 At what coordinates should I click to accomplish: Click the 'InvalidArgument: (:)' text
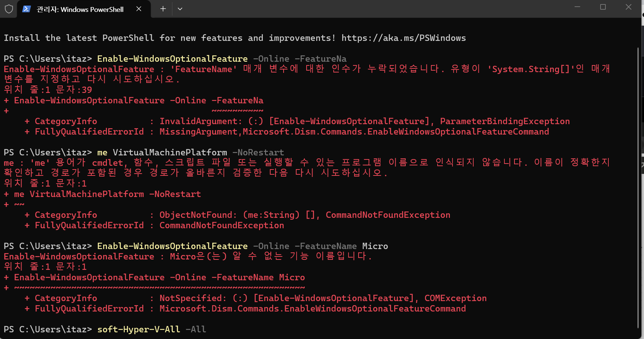[x=211, y=121]
